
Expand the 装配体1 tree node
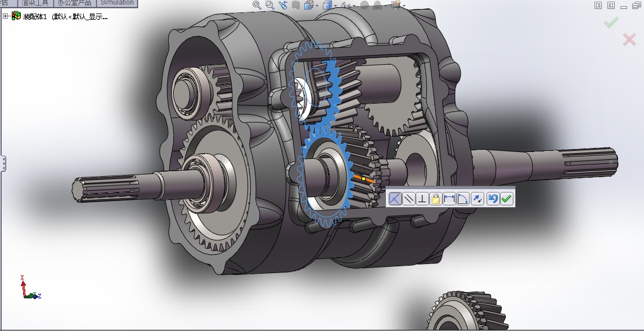(5, 16)
